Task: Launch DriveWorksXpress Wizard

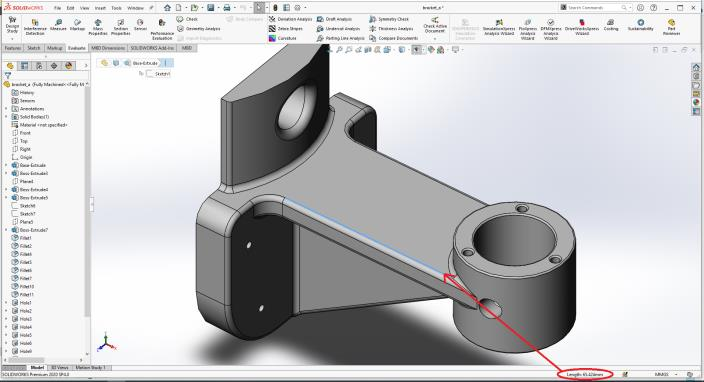Action: coord(581,27)
